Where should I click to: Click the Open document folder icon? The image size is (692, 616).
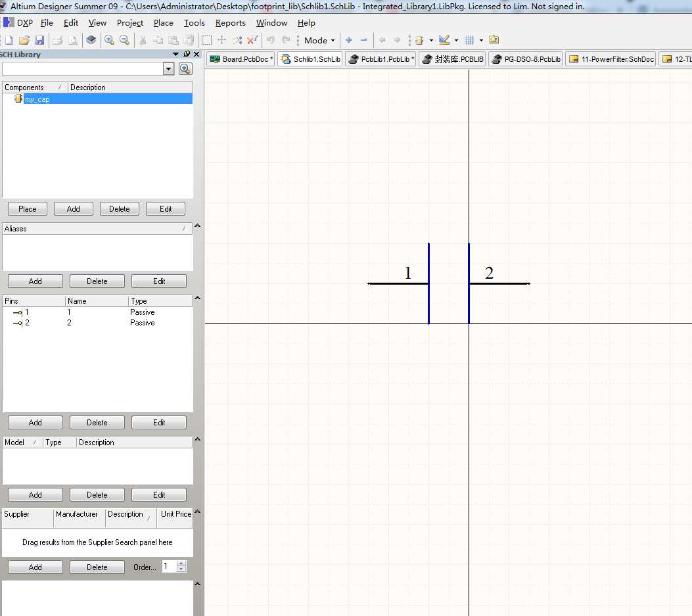pyautogui.click(x=24, y=40)
